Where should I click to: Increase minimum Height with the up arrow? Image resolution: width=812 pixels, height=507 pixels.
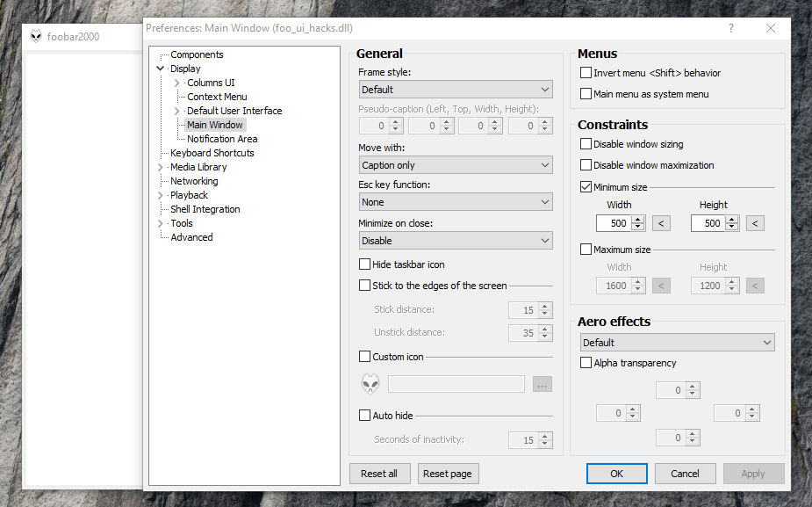pos(732,220)
